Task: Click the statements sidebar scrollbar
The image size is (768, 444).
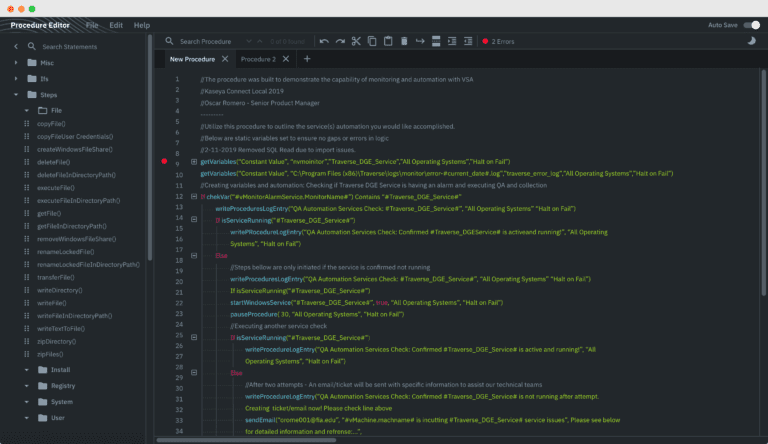Action: (x=149, y=147)
